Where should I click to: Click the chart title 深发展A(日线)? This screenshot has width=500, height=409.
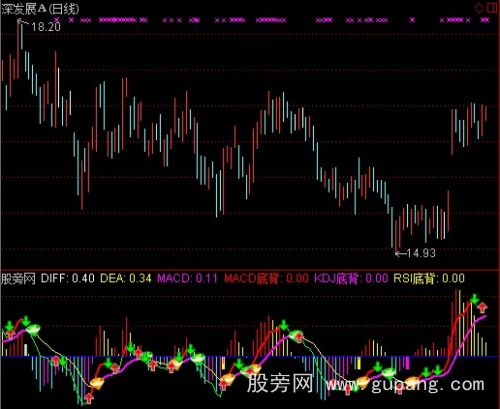pos(40,9)
